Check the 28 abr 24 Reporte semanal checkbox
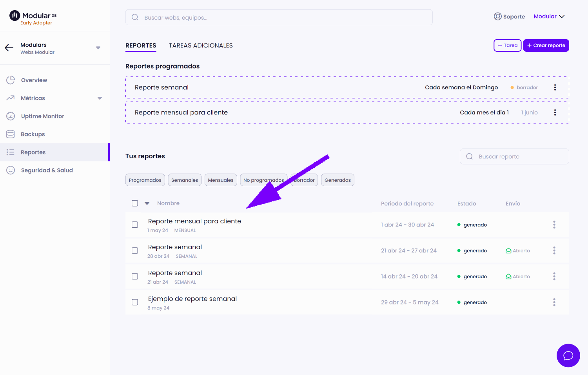Screen dimensions: 588x375 (x=135, y=250)
